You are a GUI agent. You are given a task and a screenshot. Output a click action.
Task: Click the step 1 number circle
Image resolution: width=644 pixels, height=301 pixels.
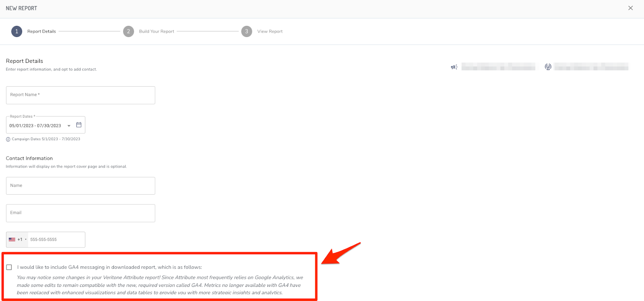17,31
